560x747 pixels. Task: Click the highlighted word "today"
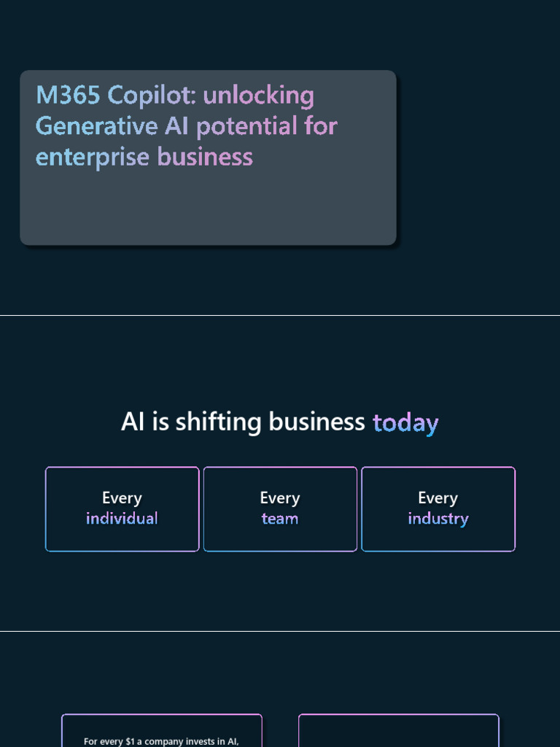[405, 423]
